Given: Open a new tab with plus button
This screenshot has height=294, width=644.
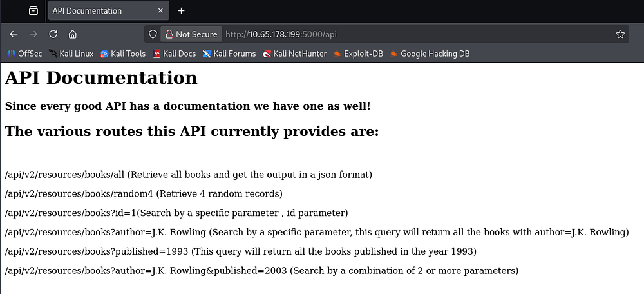Looking at the screenshot, I should (181, 11).
